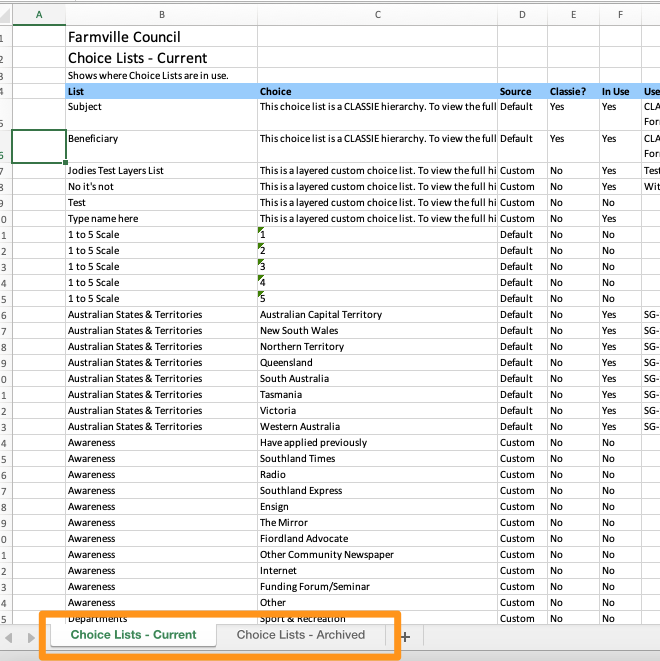Select column A header

tap(39, 14)
